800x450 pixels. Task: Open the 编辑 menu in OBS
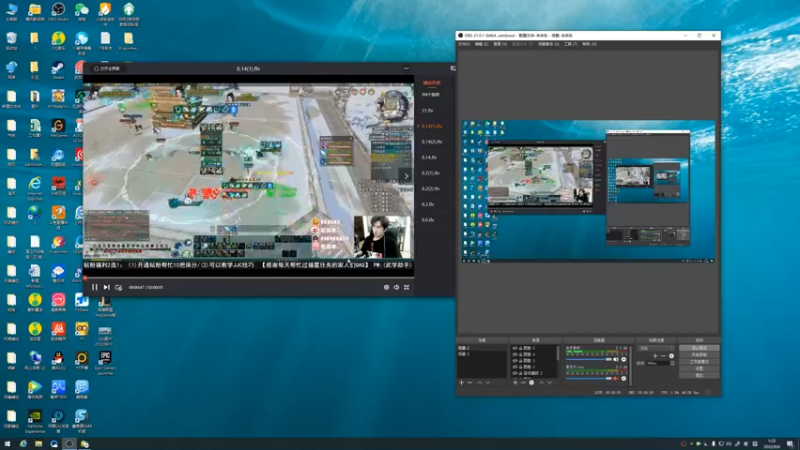[x=481, y=44]
